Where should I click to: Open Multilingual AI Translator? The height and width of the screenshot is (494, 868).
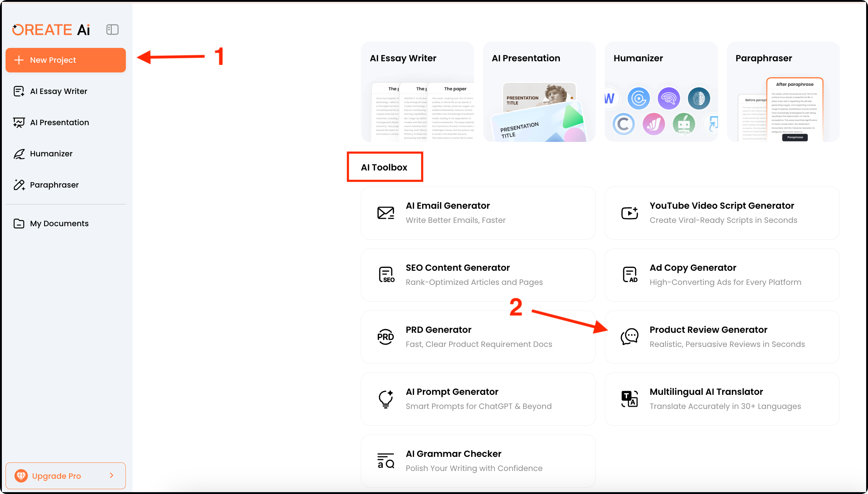pos(722,399)
